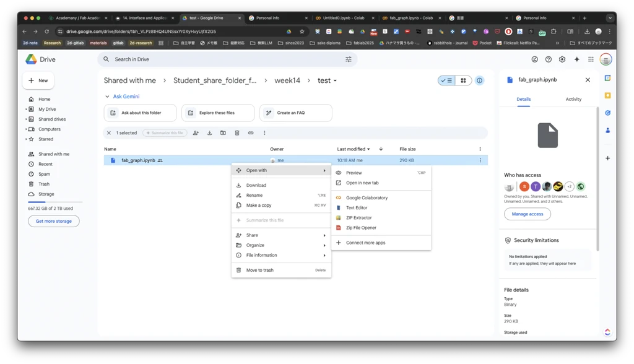Click Explore these files
Image resolution: width=634 pixels, height=364 pixels.
tap(218, 113)
